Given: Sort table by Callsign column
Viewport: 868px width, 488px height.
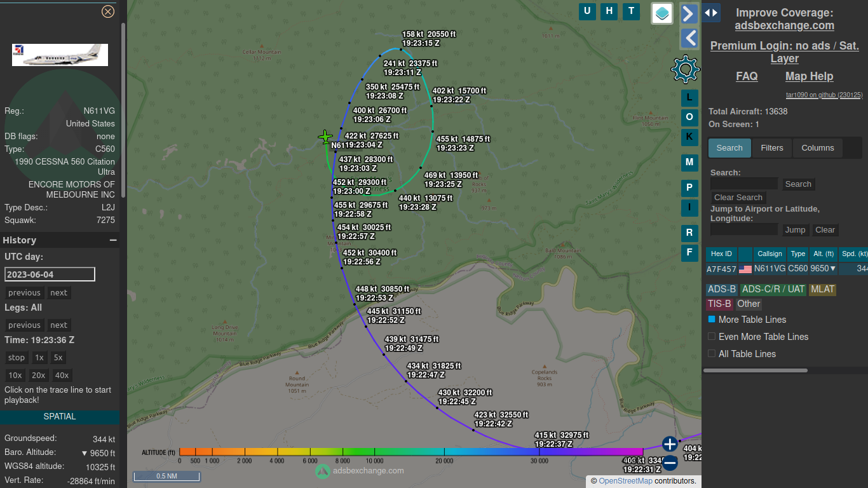Looking at the screenshot, I should click(x=770, y=254).
